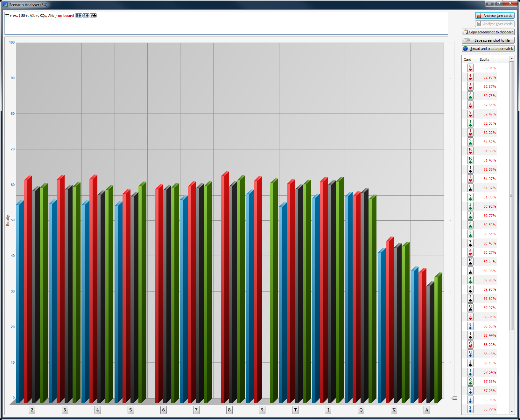Select the 2 of diamonds card icon
Image resolution: width=520 pixels, height=420 pixels.
[x=470, y=409]
